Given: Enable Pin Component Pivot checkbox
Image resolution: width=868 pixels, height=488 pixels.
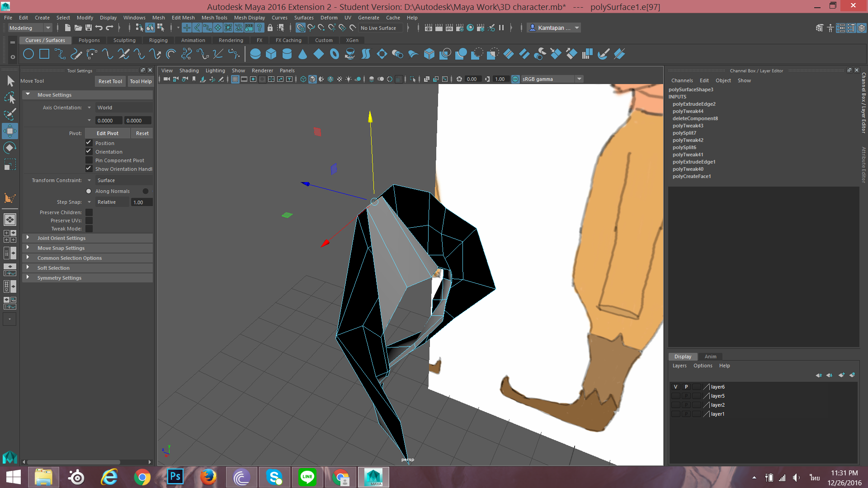Looking at the screenshot, I should click(x=89, y=160).
